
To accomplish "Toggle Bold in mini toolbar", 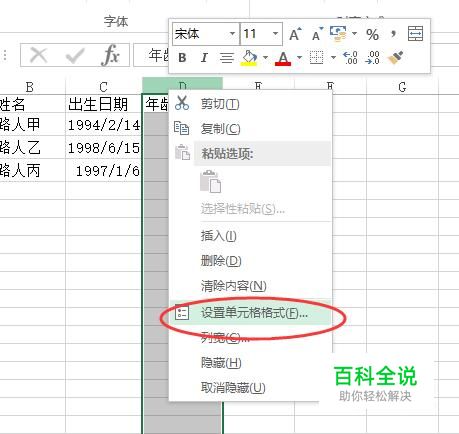I will [x=182, y=58].
